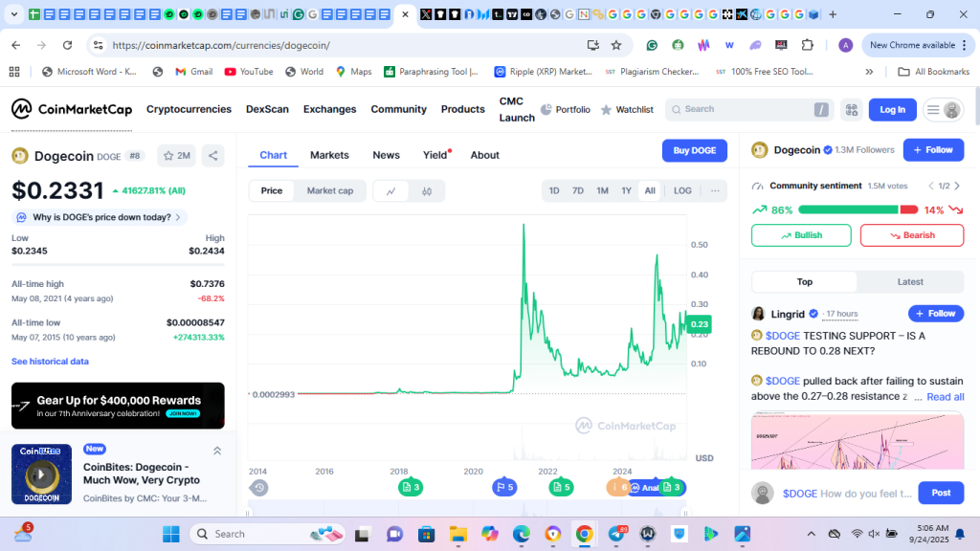980x551 pixels.
Task: Click the blue flag marker near 2021
Action: tap(504, 487)
